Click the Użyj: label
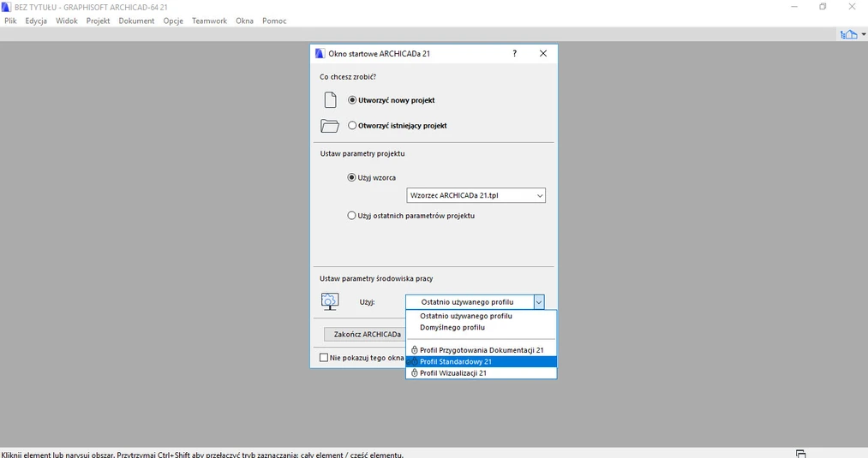The height and width of the screenshot is (458, 868). 367,302
